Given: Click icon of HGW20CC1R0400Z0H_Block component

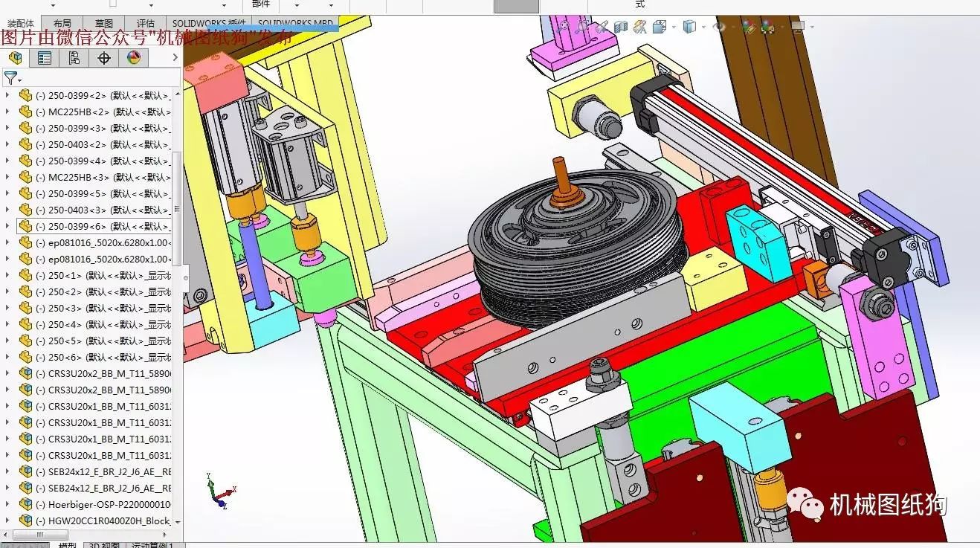Looking at the screenshot, I should (25, 520).
